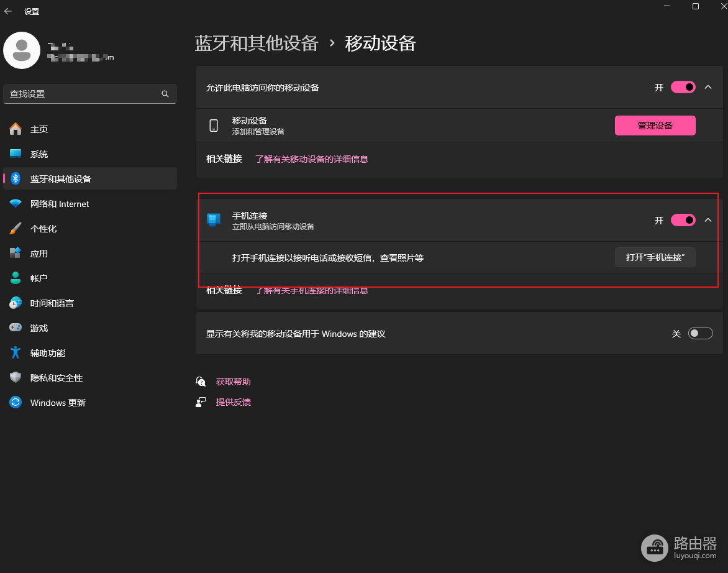Click the 查找设置 search field
Image resolution: width=728 pixels, height=573 pixels.
(90, 94)
